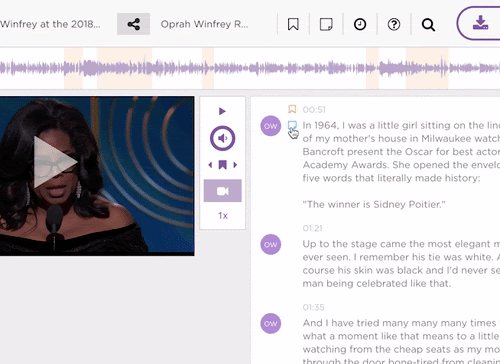
Task: Click the share icon button
Action: tap(133, 24)
